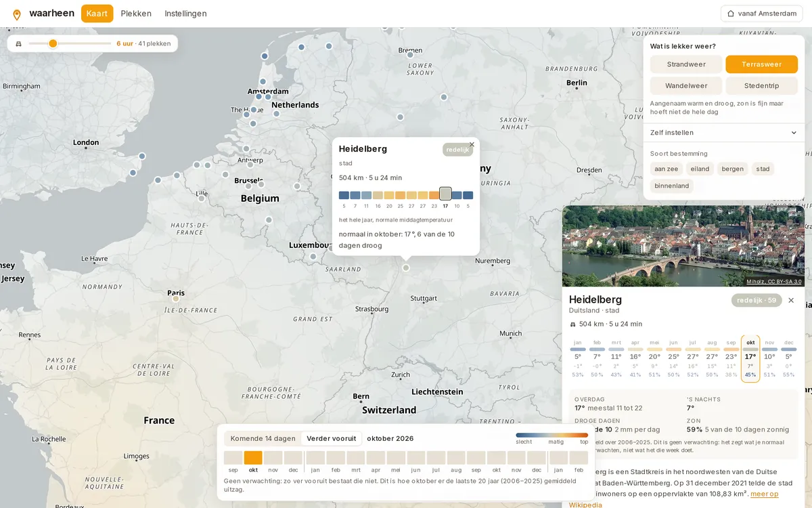Choose the Terrasweer weather preset
The image size is (812, 508).
coord(761,64)
